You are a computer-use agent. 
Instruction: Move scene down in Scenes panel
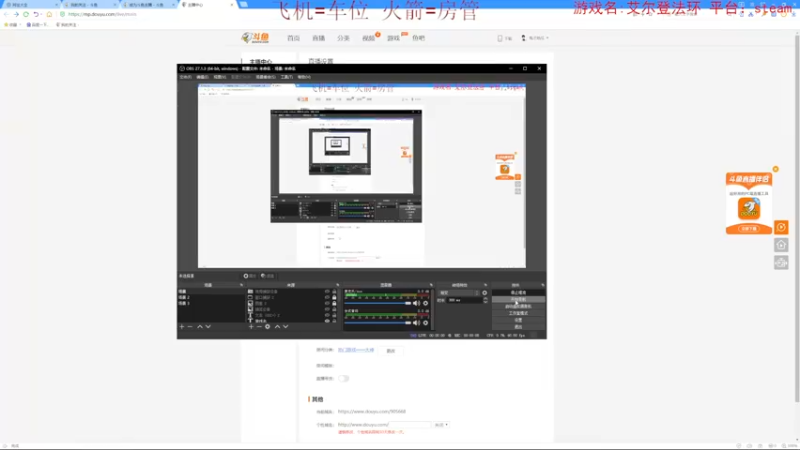point(208,327)
